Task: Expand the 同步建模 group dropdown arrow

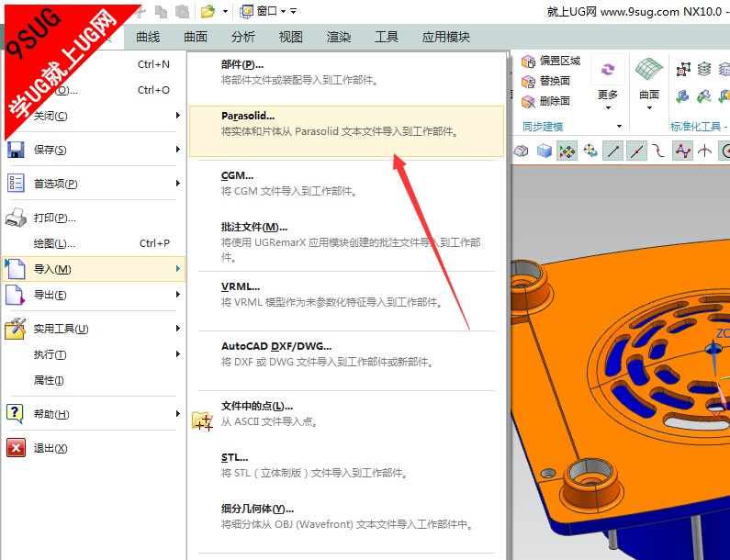Action: tap(619, 126)
